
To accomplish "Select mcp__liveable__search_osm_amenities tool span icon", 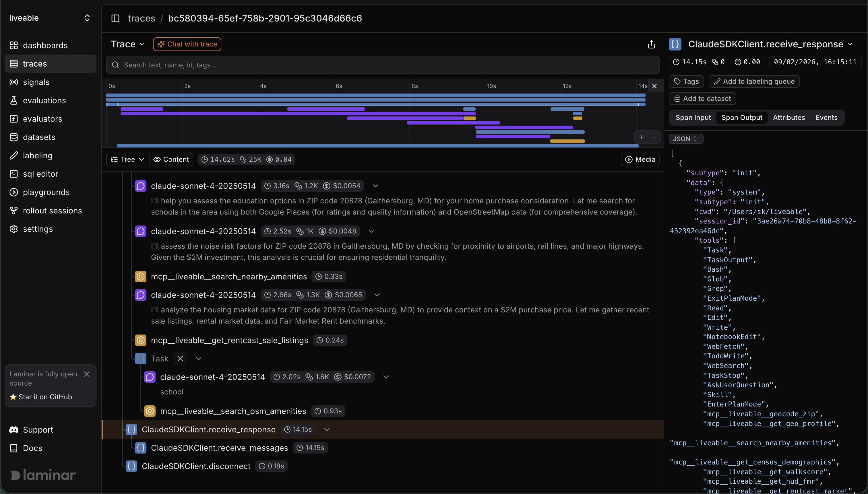I will pyautogui.click(x=150, y=411).
